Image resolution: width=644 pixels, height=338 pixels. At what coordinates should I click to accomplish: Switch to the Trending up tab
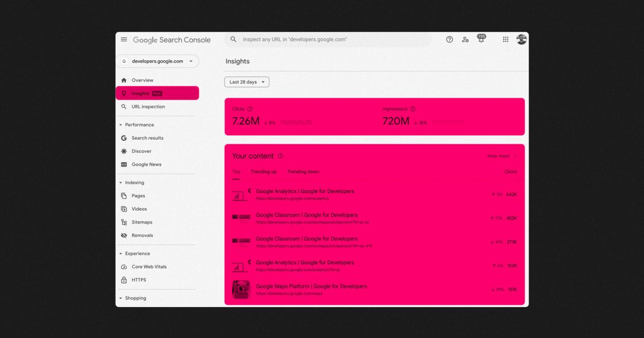[264, 172]
